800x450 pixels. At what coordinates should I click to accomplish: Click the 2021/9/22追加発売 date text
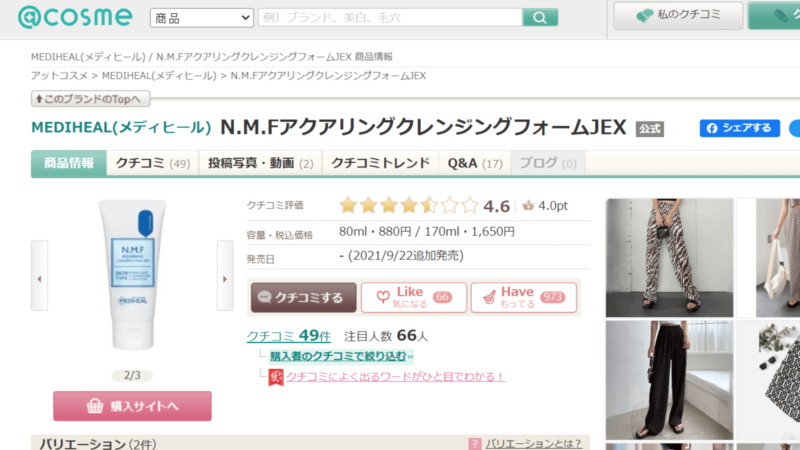[405, 256]
